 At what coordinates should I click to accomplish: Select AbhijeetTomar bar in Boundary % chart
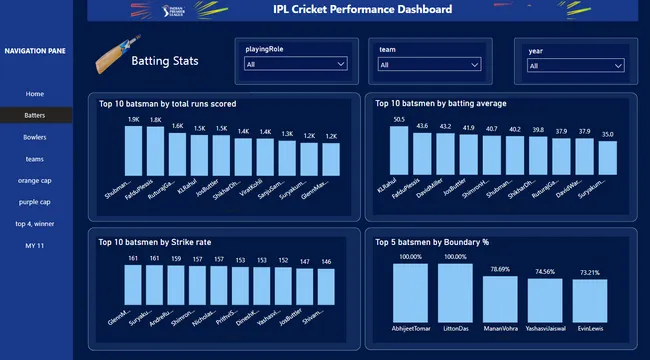tap(410, 293)
